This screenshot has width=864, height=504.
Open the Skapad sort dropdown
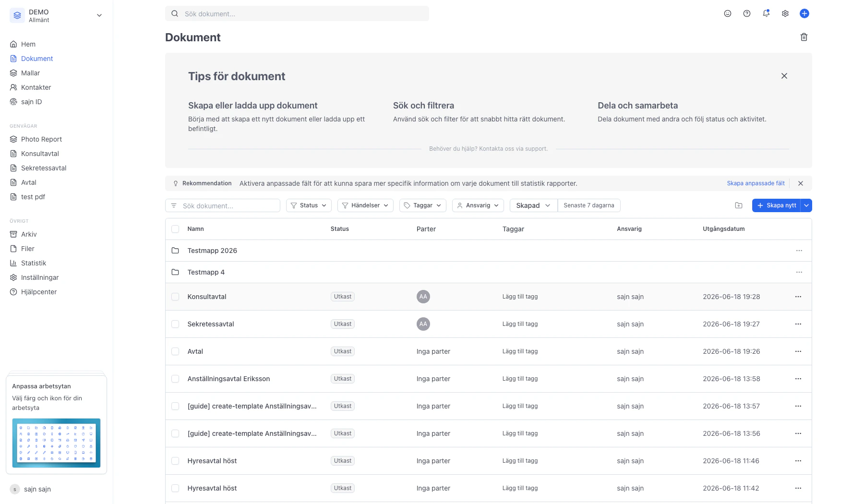[x=533, y=205]
